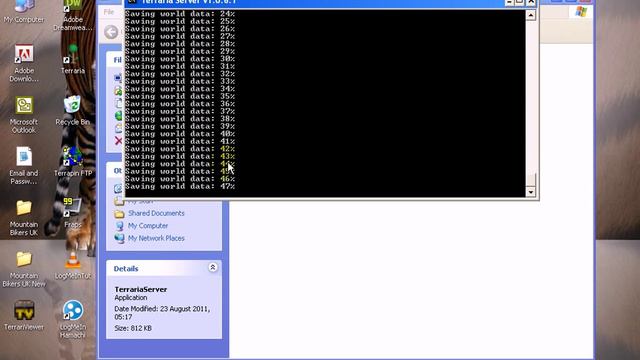The image size is (640, 360).
Task: Collapse the Details panel chevron
Action: (213, 267)
